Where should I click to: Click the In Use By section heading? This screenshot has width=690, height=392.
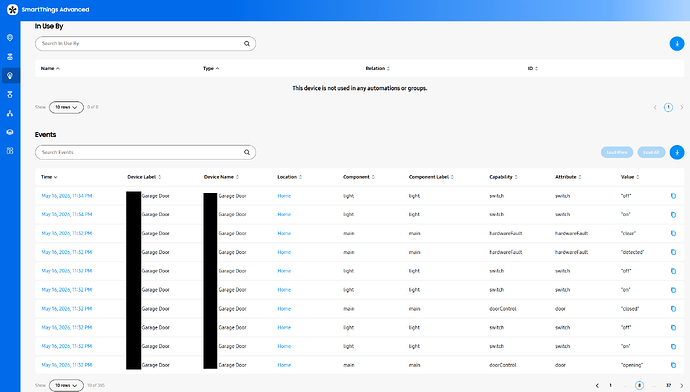[49, 26]
